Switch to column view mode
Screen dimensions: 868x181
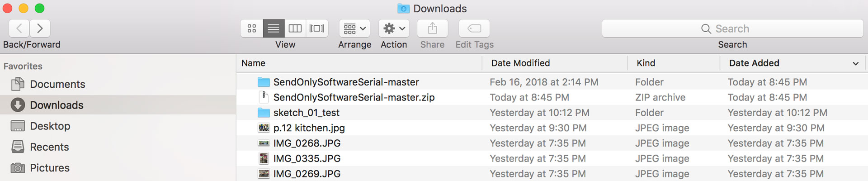(295, 29)
